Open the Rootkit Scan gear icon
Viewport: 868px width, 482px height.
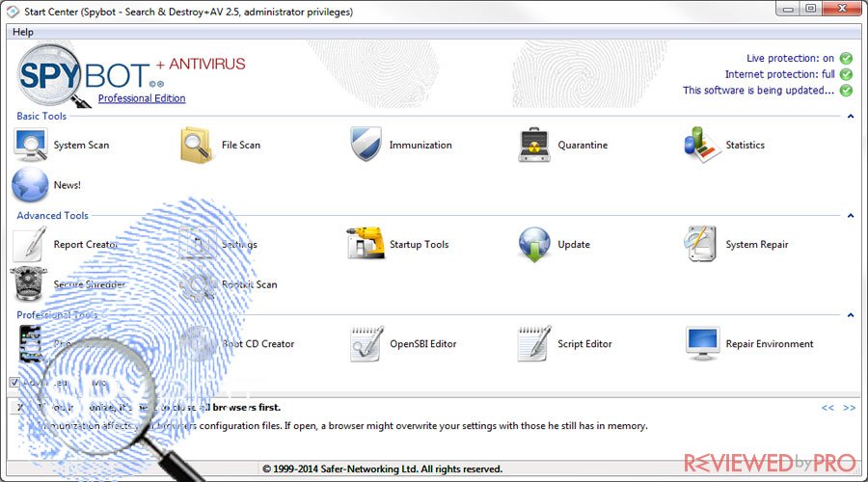point(198,284)
